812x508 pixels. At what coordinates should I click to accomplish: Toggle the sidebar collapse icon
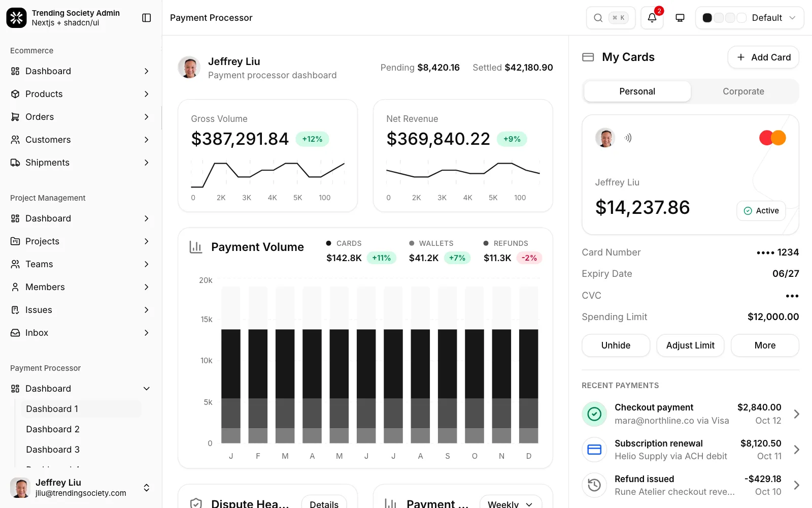(147, 18)
